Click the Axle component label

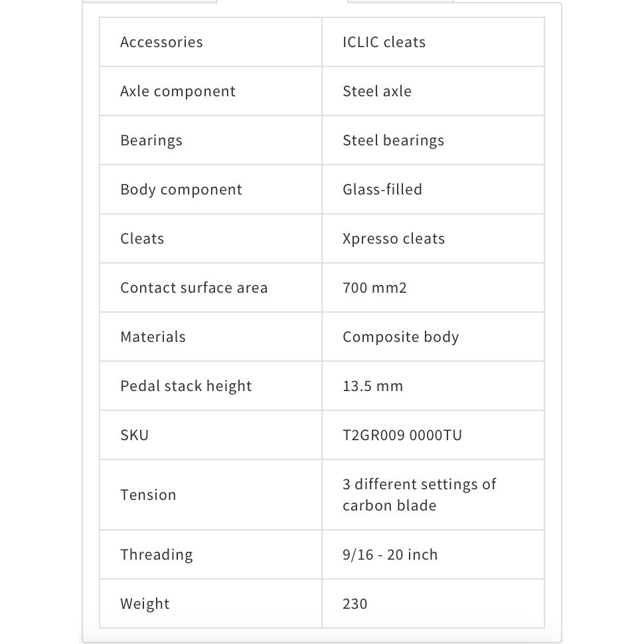[178, 92]
